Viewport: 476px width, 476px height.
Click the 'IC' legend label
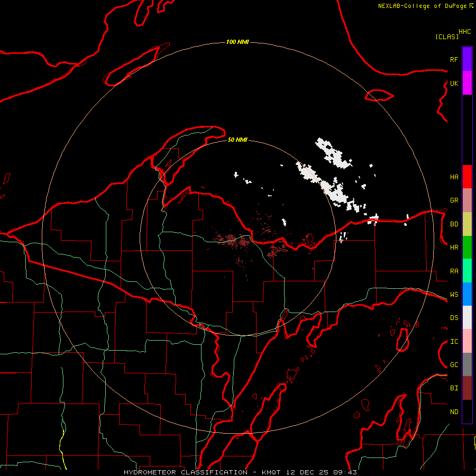[x=454, y=342]
